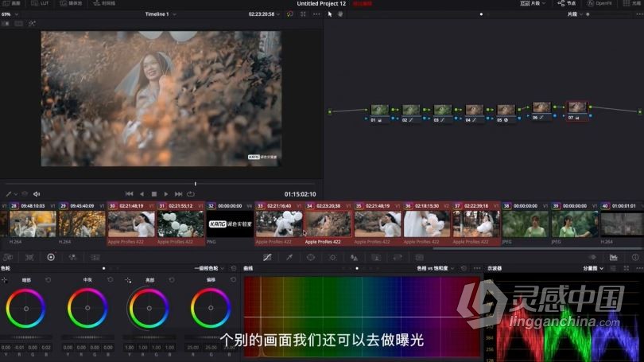644x362 pixels.
Task: Toggle the bypass color grades icon
Action: tap(290, 14)
